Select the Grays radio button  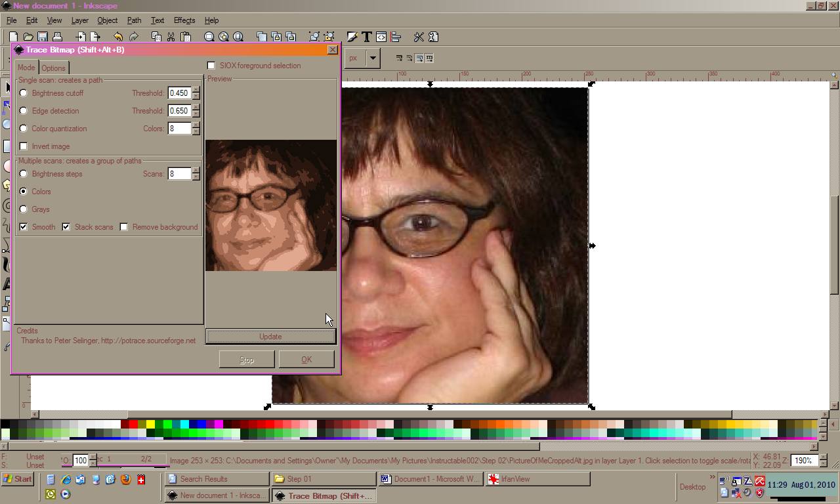[24, 209]
